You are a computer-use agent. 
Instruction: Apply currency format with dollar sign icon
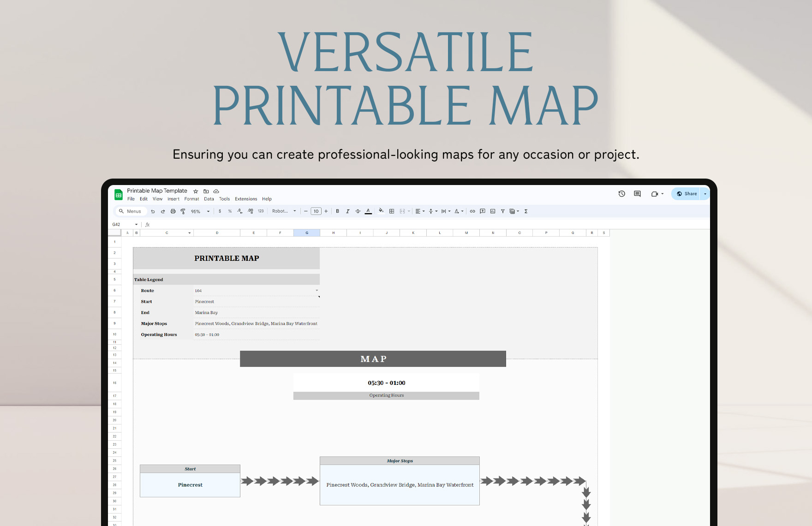[x=220, y=211]
